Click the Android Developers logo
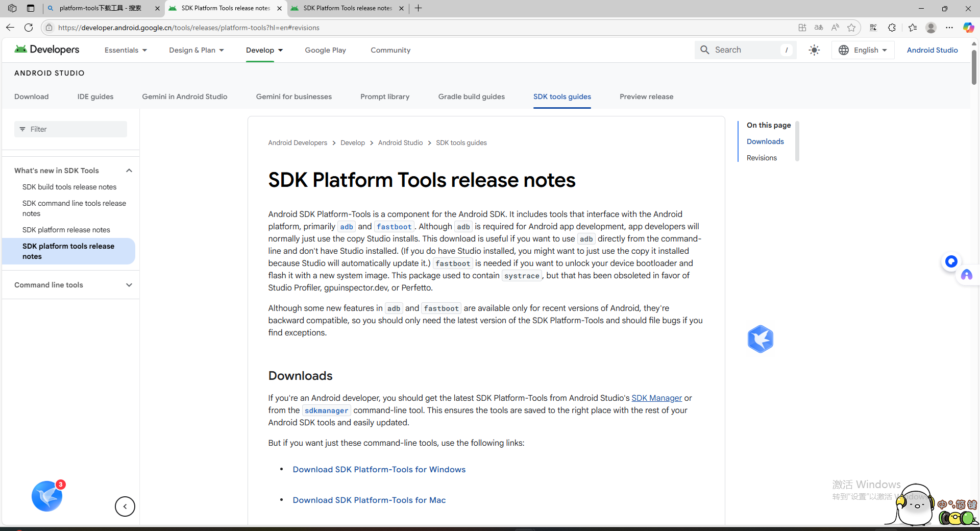This screenshot has width=980, height=531. [47, 50]
